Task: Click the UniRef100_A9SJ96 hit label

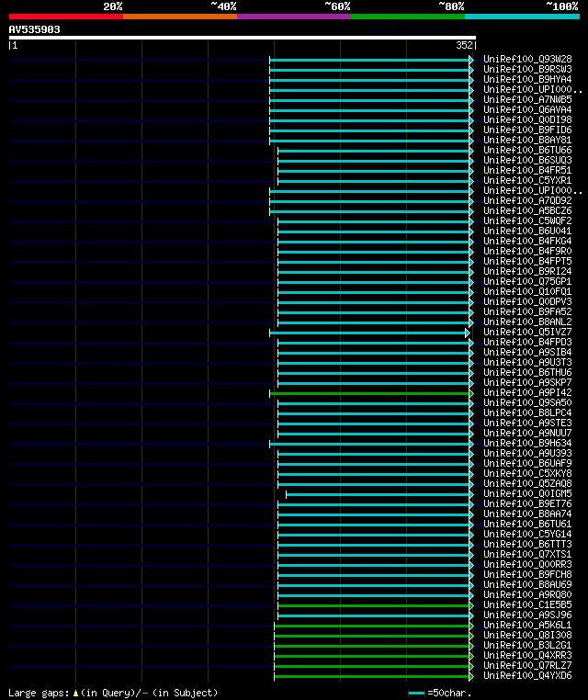Action: pos(527,615)
